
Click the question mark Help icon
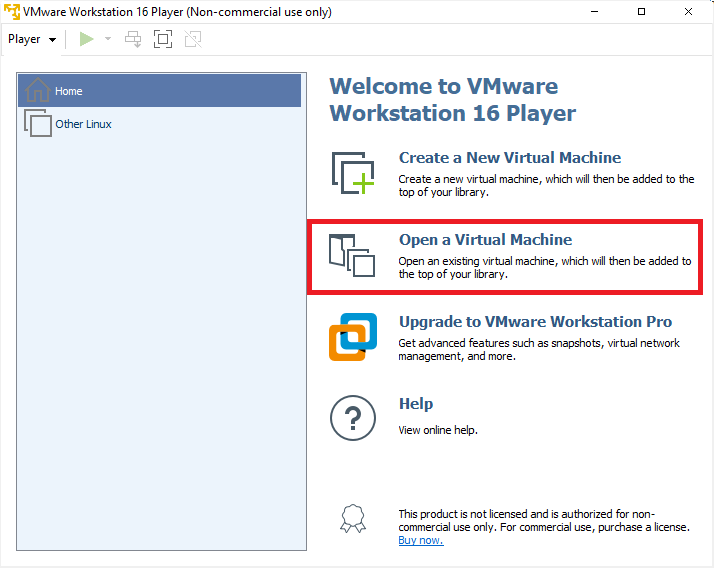352,418
